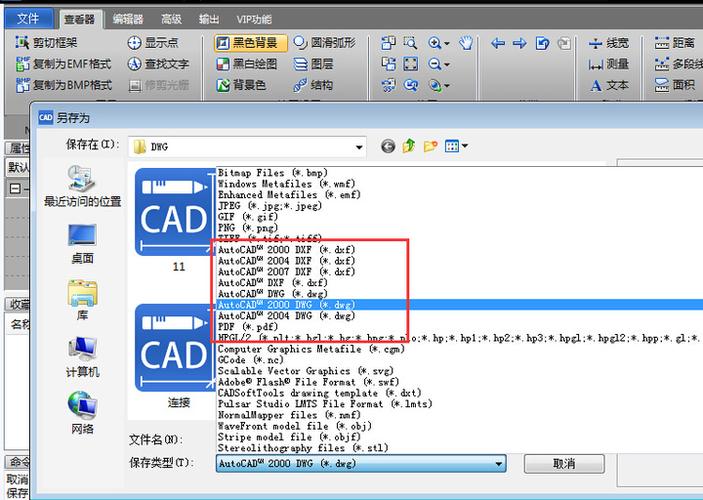The image size is (703, 500).
Task: Open the VIP功能 ribbon tab
Action: click(254, 19)
